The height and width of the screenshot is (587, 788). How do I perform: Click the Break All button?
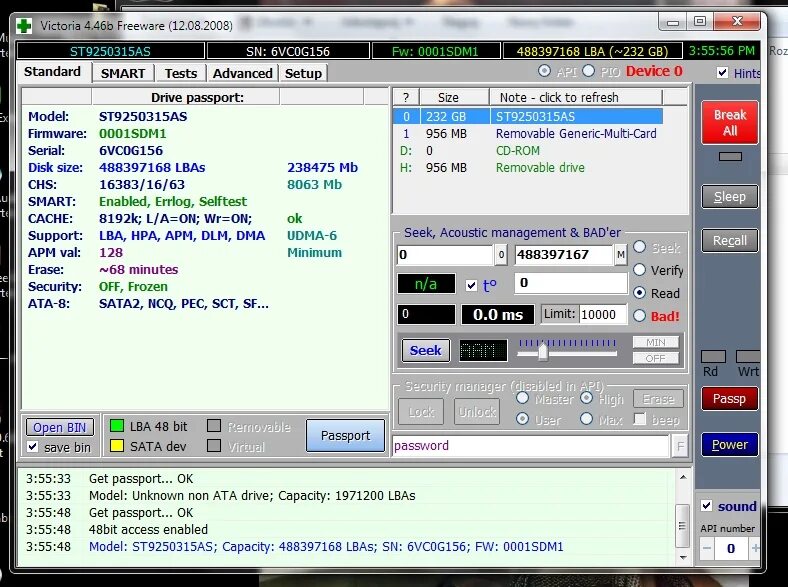730,123
